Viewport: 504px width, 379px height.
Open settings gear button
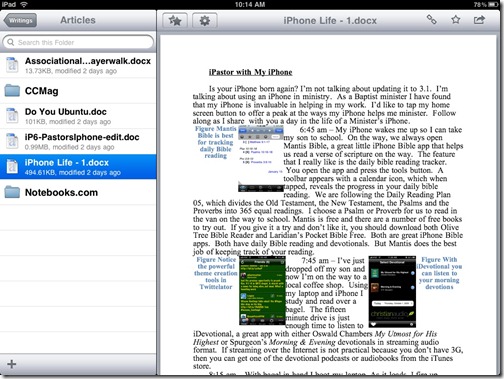click(205, 21)
